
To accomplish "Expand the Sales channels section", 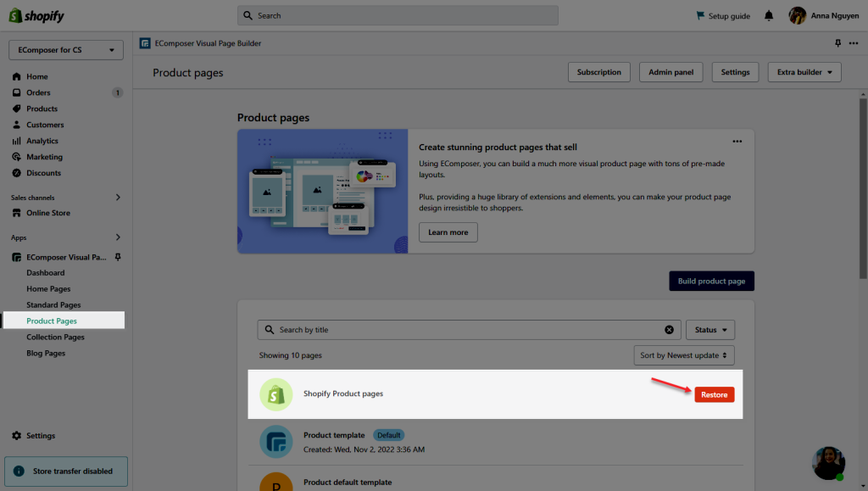I will pyautogui.click(x=118, y=198).
